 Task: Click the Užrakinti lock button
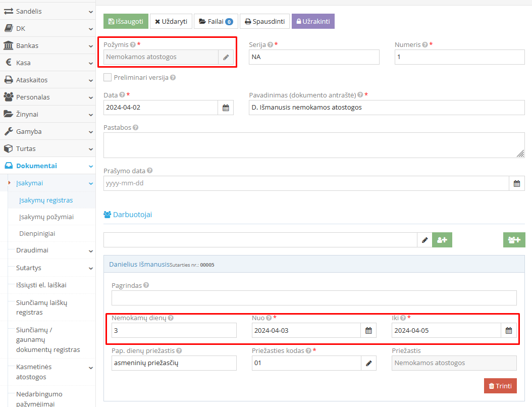coord(313,22)
